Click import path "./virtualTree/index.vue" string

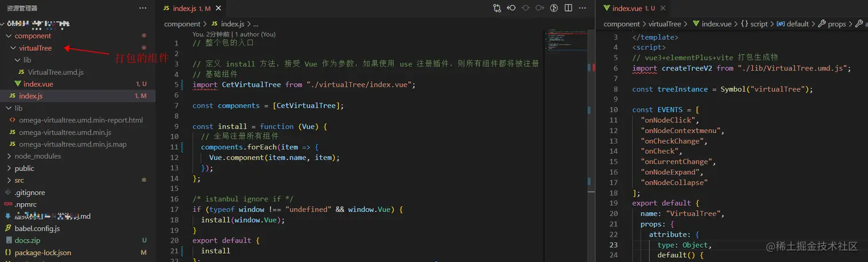pyautogui.click(x=360, y=85)
